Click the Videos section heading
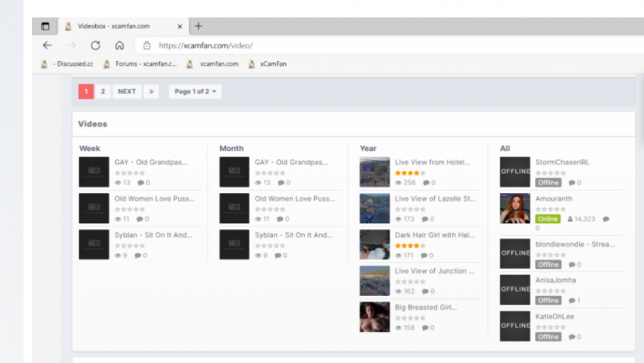 coord(93,124)
